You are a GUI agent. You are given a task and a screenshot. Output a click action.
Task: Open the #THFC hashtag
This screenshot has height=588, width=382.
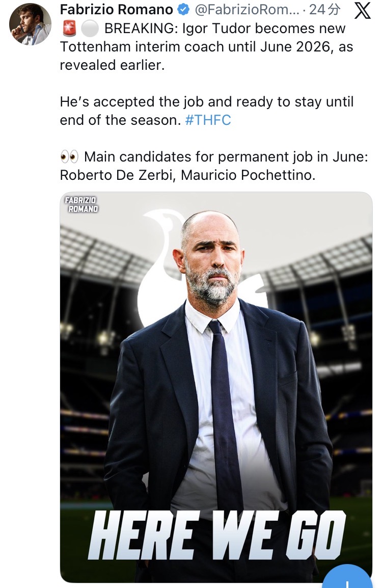click(x=208, y=120)
